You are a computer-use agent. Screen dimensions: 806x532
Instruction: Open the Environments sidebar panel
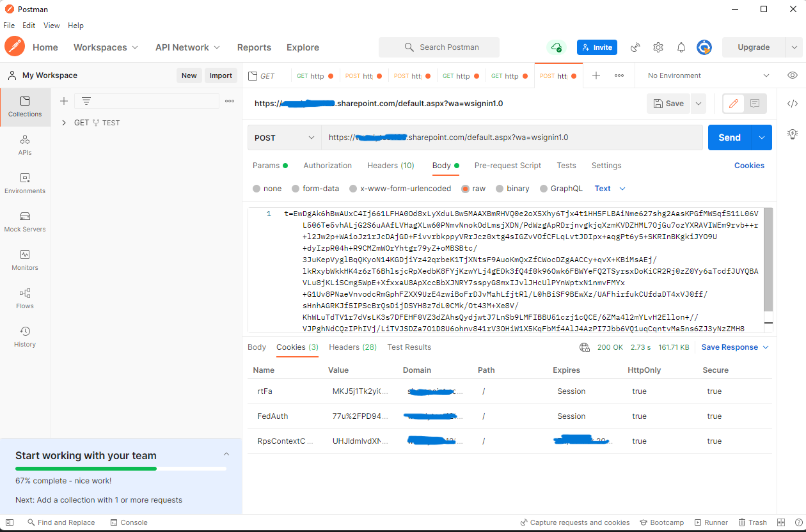[x=25, y=184]
